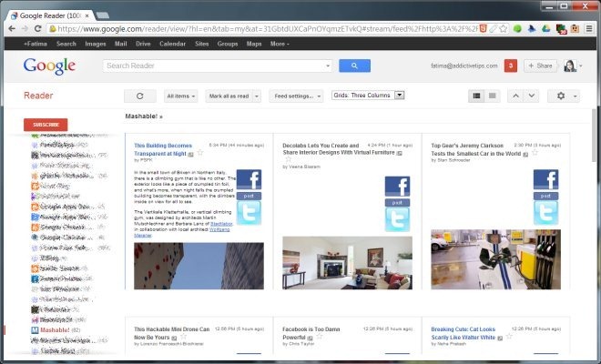The width and height of the screenshot is (601, 364).
Task: Open Breaking Cute: Cat Looks Scarily article link
Action: 463,333
